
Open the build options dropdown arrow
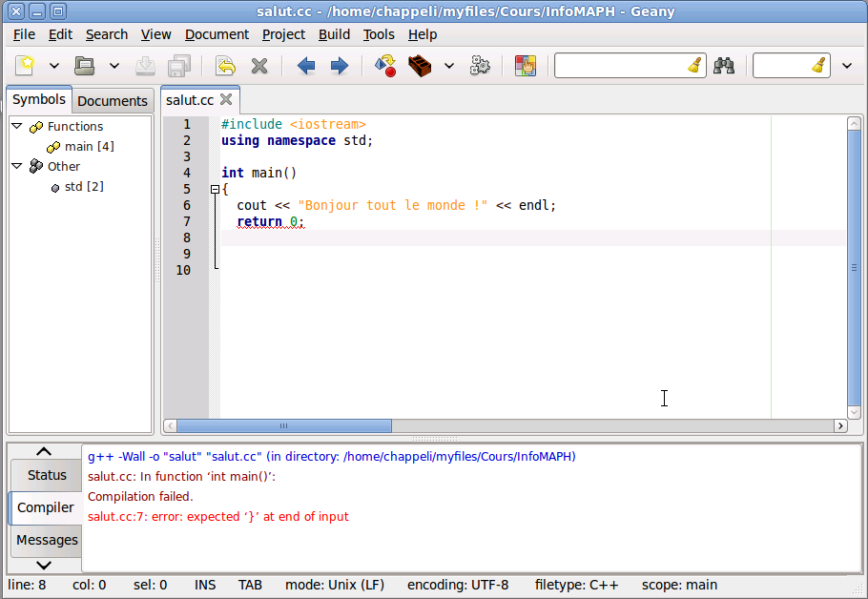point(449,66)
